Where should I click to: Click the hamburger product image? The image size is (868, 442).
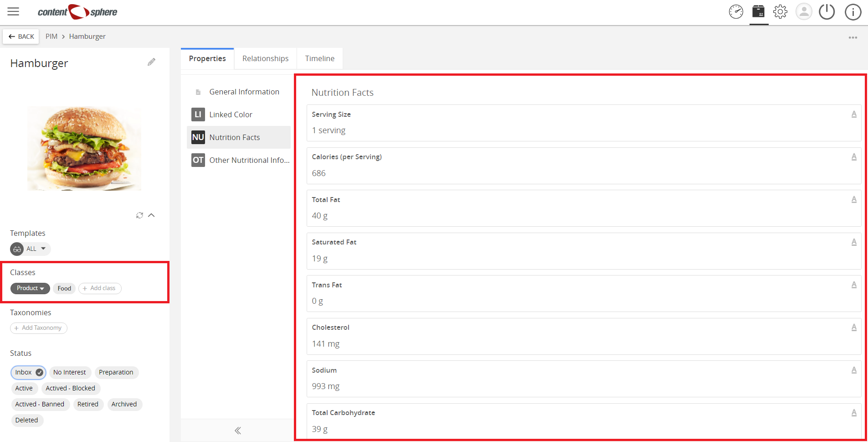pos(84,148)
